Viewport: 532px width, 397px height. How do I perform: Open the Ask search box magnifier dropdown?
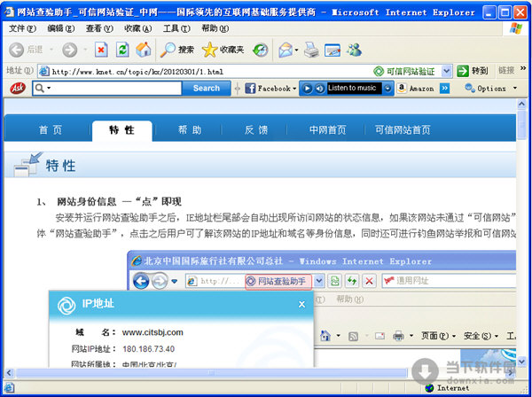coord(43,88)
